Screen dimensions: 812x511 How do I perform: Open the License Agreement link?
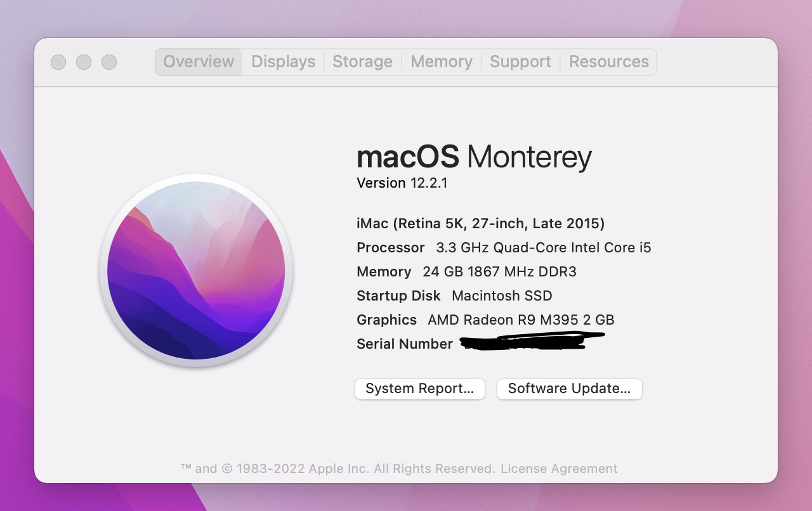[x=559, y=469]
